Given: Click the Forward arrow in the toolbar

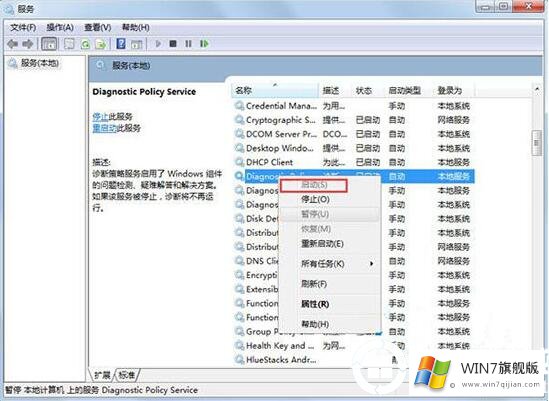Looking at the screenshot, I should [x=28, y=44].
